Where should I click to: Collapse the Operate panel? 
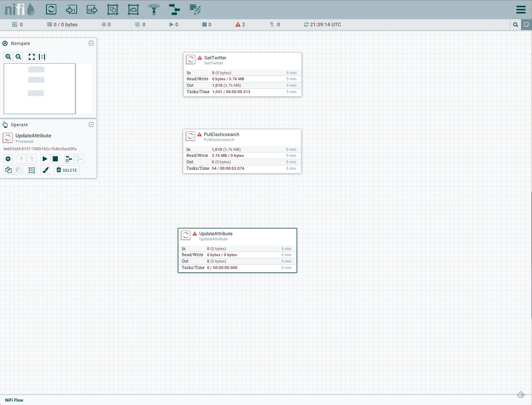tap(91, 125)
